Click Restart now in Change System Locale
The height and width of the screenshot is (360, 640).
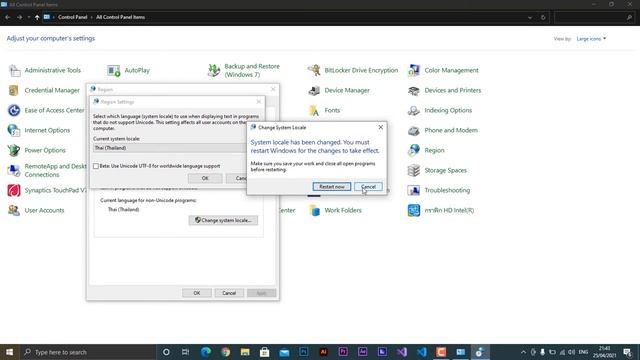(331, 187)
